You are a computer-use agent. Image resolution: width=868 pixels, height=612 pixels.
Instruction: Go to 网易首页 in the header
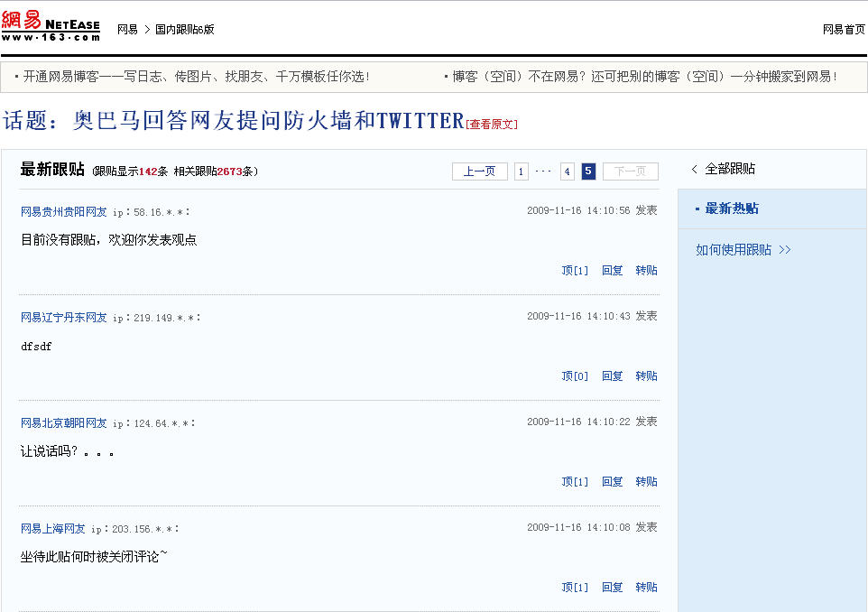point(843,30)
